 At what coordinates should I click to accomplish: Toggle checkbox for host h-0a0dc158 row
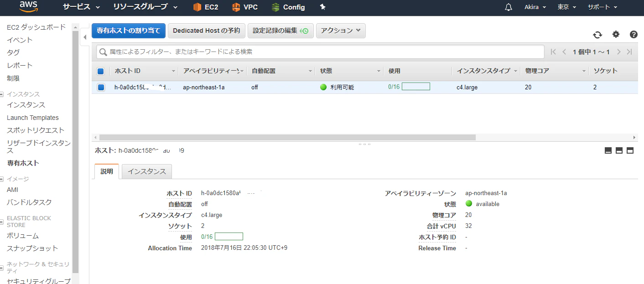(x=101, y=87)
